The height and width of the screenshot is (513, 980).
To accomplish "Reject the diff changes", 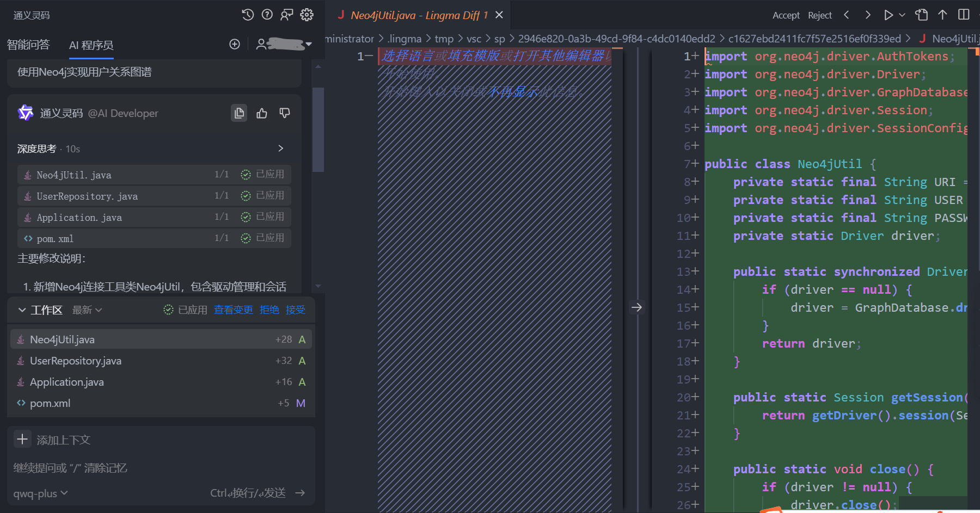I will click(x=820, y=15).
